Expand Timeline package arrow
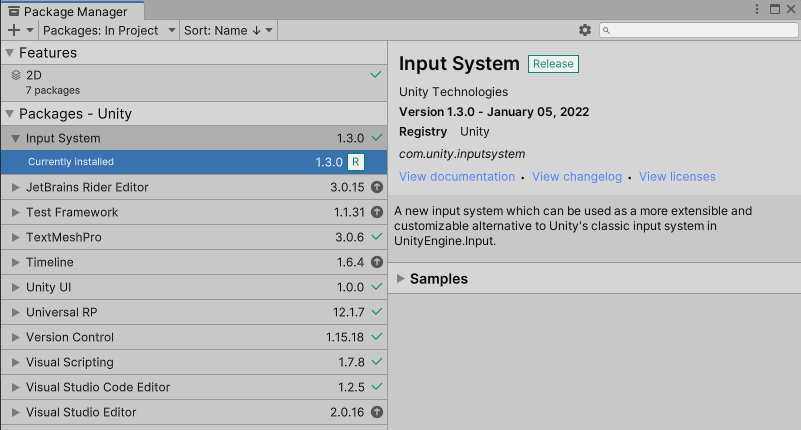801x430 pixels. point(16,262)
